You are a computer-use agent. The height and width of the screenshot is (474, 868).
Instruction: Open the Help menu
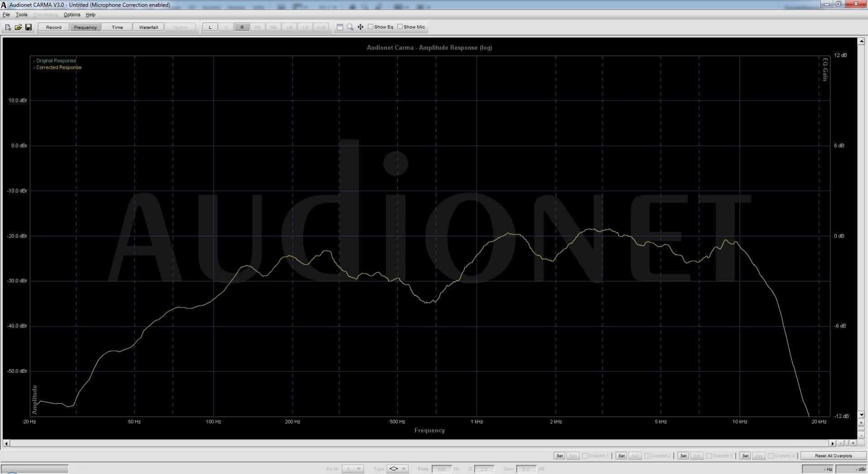[x=91, y=14]
